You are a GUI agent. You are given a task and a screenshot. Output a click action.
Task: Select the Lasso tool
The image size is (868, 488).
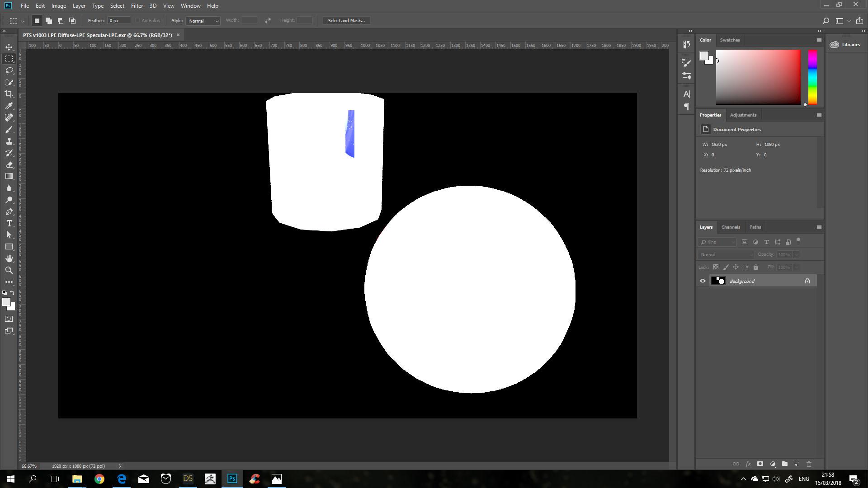click(x=9, y=70)
